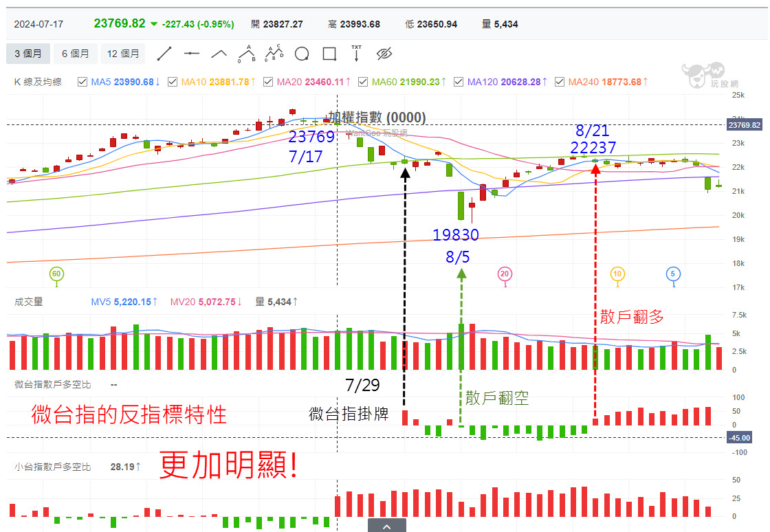Select the trend line drawing tool
Screen dimensions: 770x532
point(164,54)
